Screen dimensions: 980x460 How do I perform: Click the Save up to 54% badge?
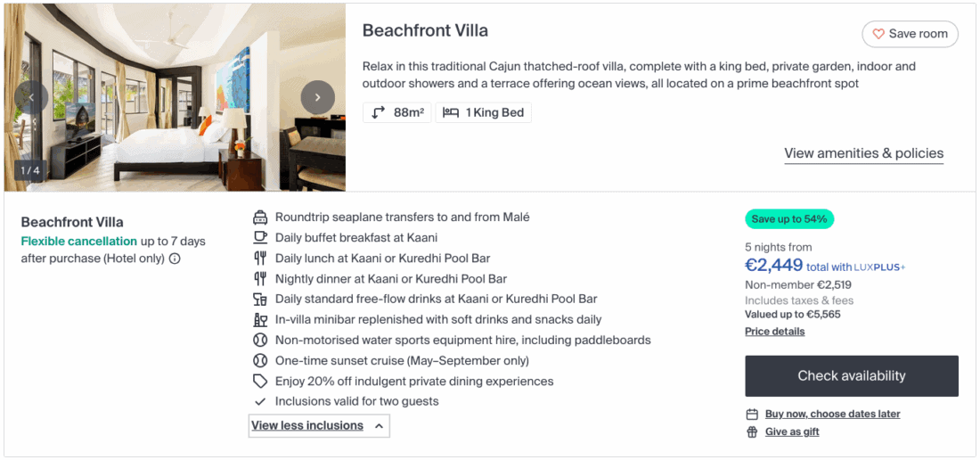(788, 219)
